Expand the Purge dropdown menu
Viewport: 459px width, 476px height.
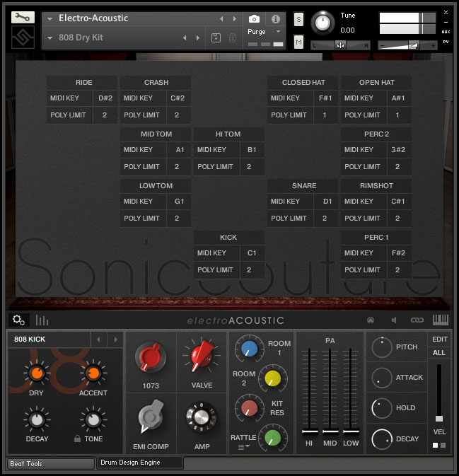pos(278,31)
